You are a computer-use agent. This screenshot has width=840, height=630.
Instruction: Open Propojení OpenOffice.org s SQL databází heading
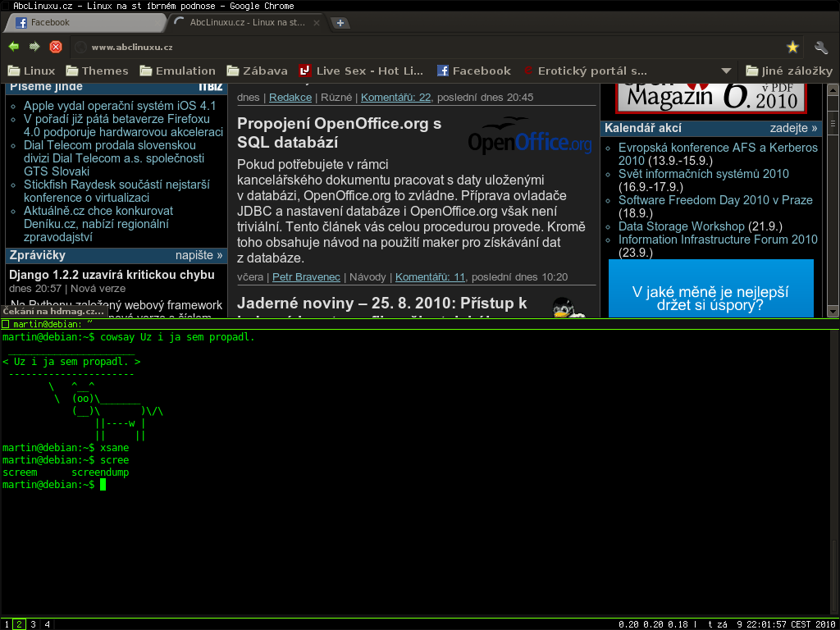point(339,133)
